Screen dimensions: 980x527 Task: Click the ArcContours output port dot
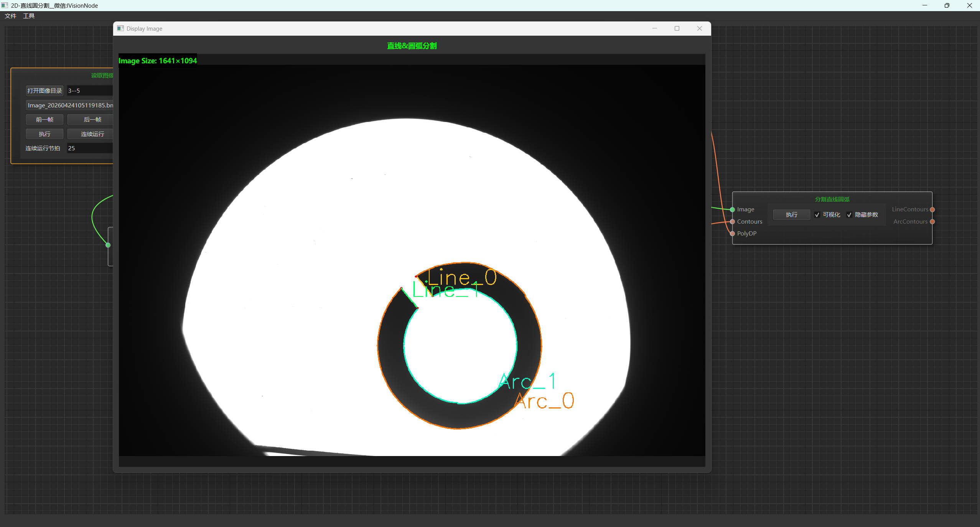pos(932,222)
